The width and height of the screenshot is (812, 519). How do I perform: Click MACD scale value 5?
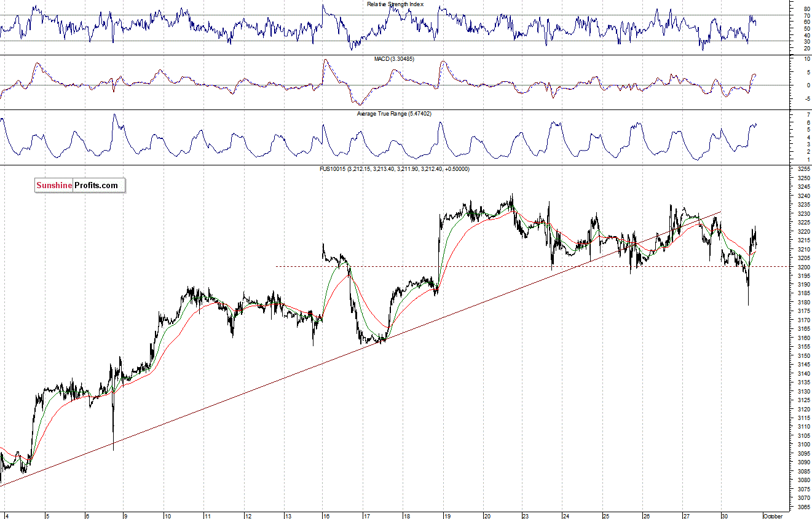[x=807, y=73]
